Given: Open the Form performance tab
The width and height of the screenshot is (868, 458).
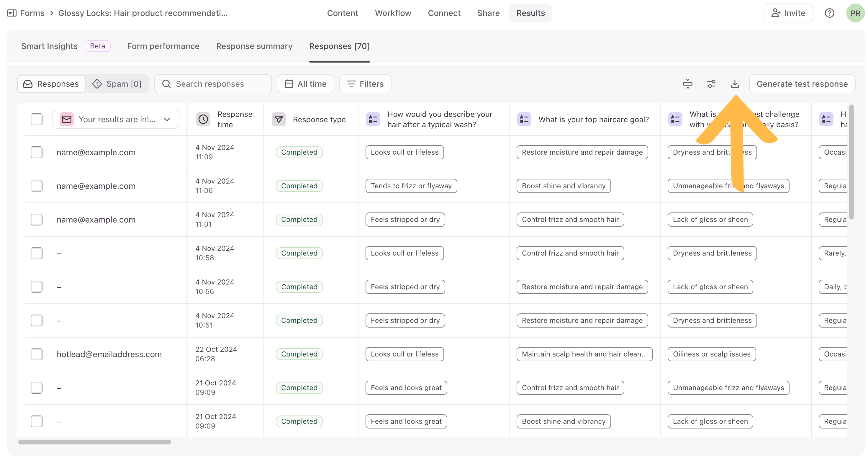Looking at the screenshot, I should pos(163,46).
